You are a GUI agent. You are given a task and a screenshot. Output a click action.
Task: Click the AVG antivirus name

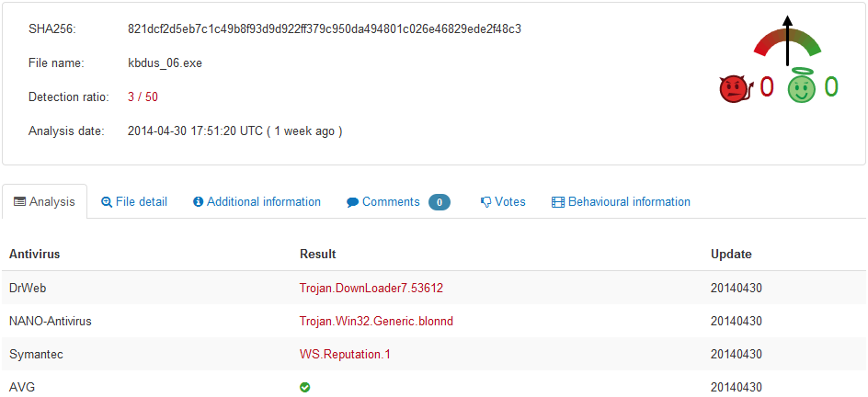(x=22, y=388)
